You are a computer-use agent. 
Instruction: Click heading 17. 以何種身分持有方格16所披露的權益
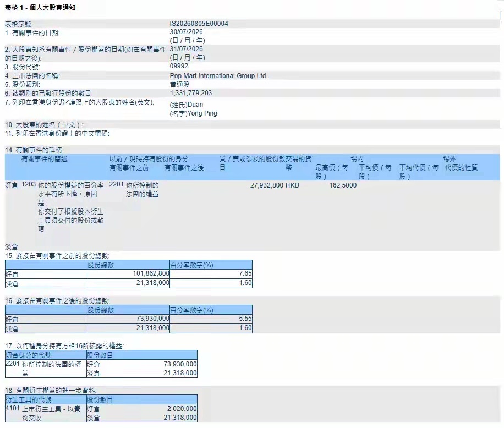point(64,346)
